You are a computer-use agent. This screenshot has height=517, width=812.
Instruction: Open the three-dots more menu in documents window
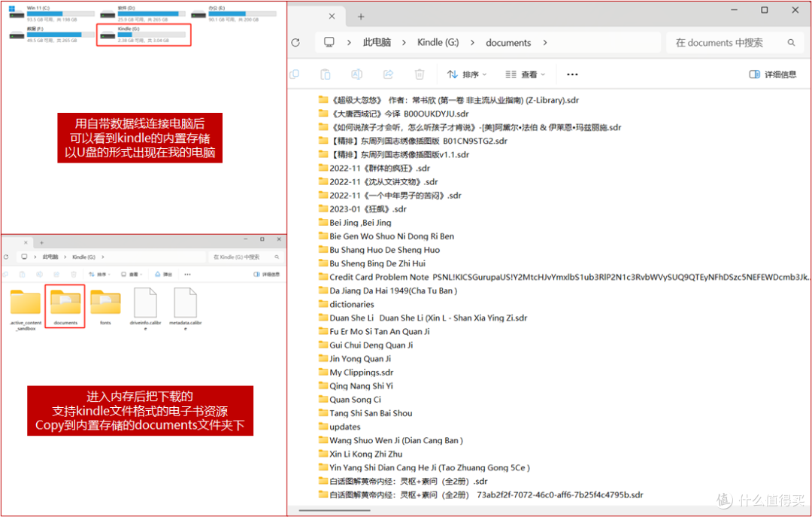(x=572, y=75)
